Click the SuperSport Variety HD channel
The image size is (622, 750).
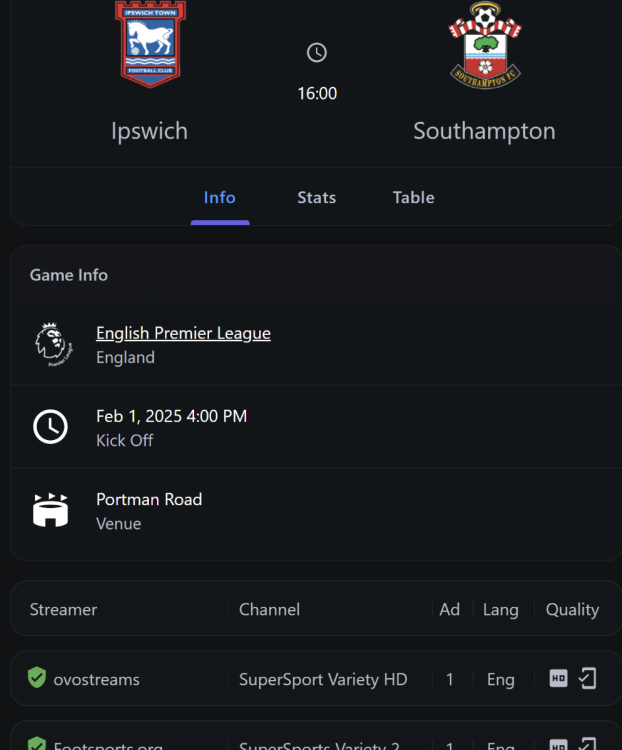pos(323,679)
